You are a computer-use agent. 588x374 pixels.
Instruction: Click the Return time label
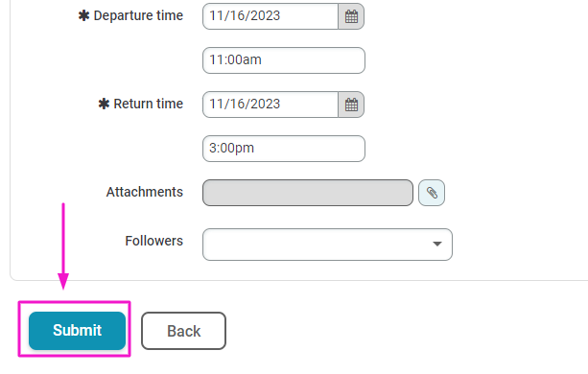149,104
